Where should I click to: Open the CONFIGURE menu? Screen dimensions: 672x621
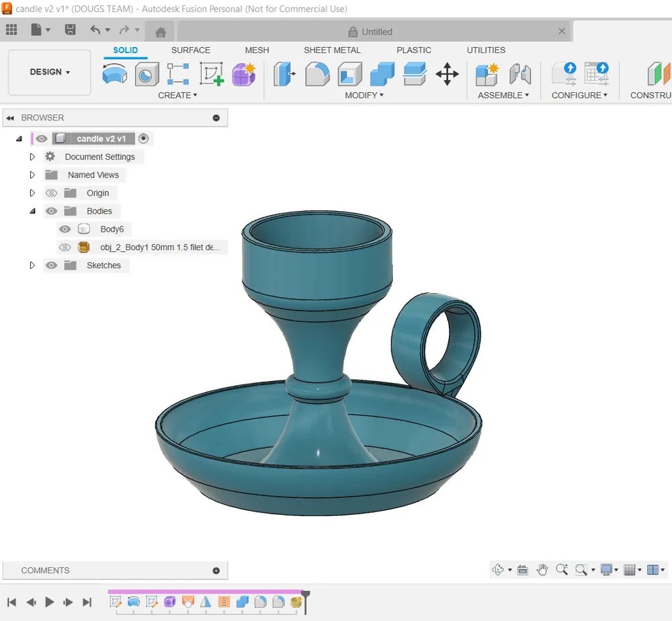point(579,95)
